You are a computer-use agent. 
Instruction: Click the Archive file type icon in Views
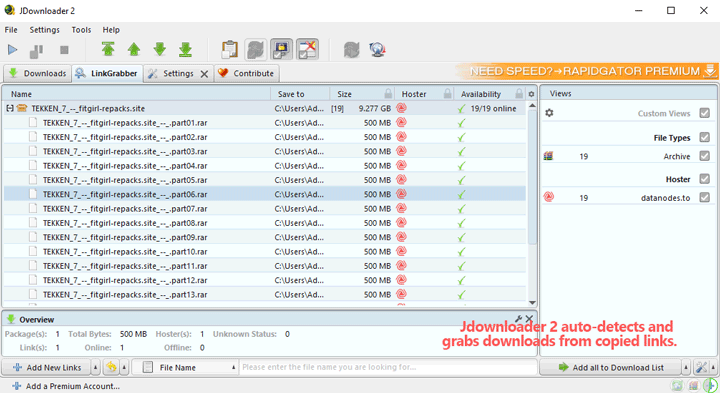[x=548, y=156]
